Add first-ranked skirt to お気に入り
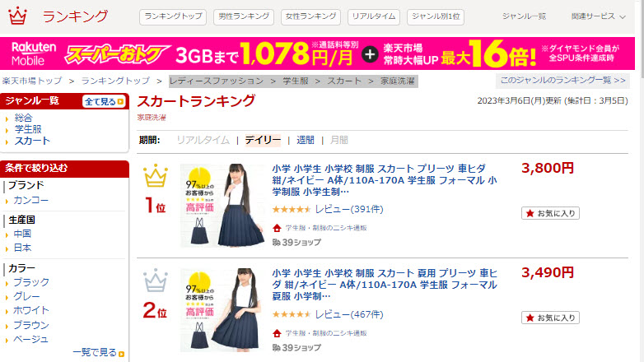 (x=550, y=213)
